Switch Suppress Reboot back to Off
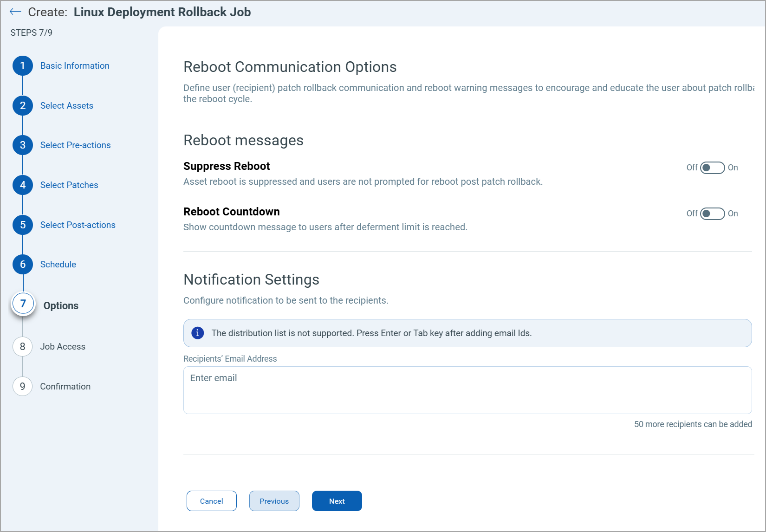This screenshot has height=532, width=766. 712,168
